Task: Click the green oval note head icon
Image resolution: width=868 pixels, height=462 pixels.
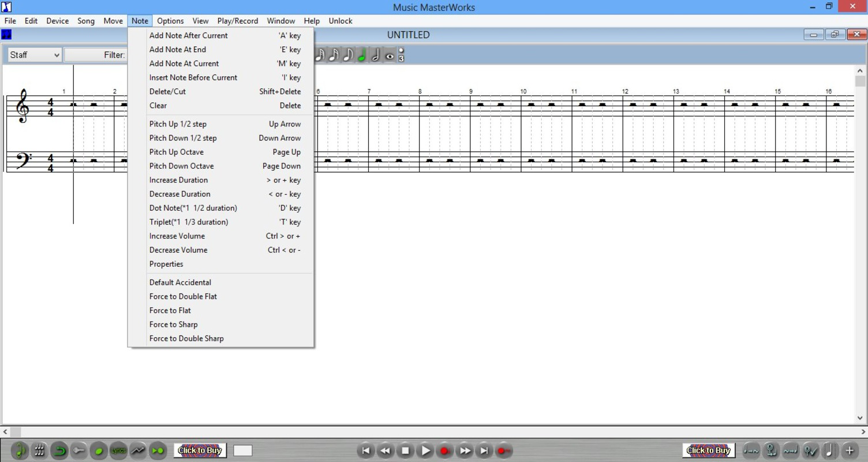Action: tap(98, 450)
